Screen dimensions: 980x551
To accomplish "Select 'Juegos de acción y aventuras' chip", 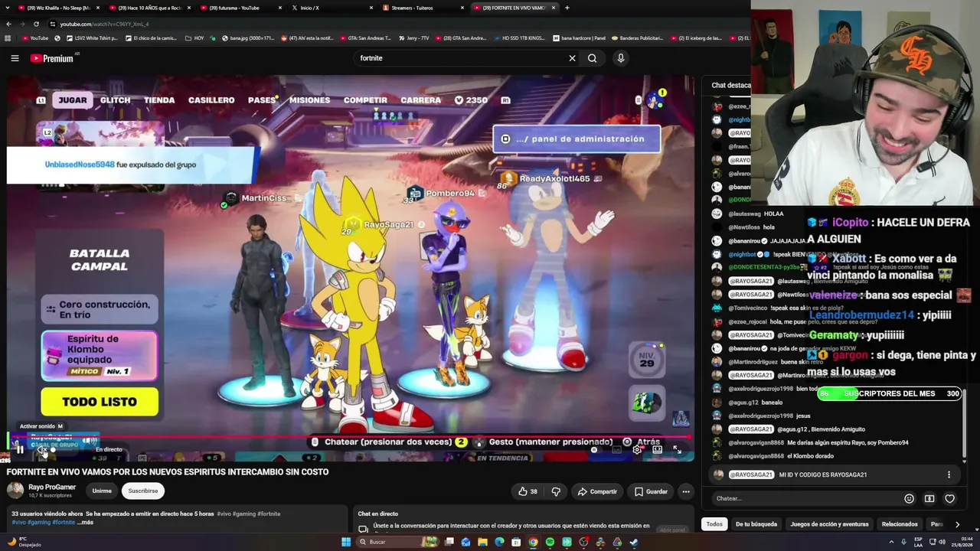I will click(x=829, y=524).
